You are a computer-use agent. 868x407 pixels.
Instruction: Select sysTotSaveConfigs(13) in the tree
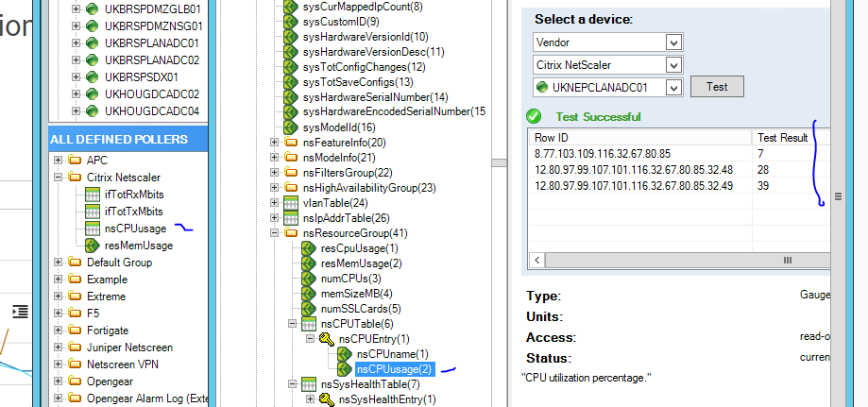(358, 82)
